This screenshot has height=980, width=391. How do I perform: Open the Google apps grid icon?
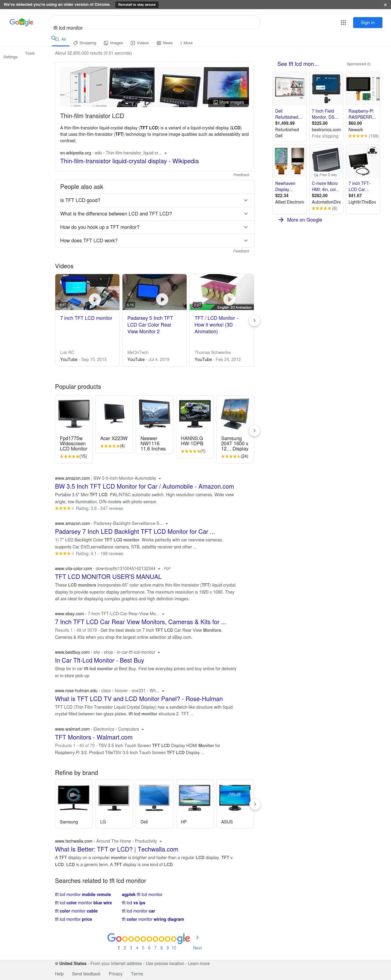tap(343, 23)
